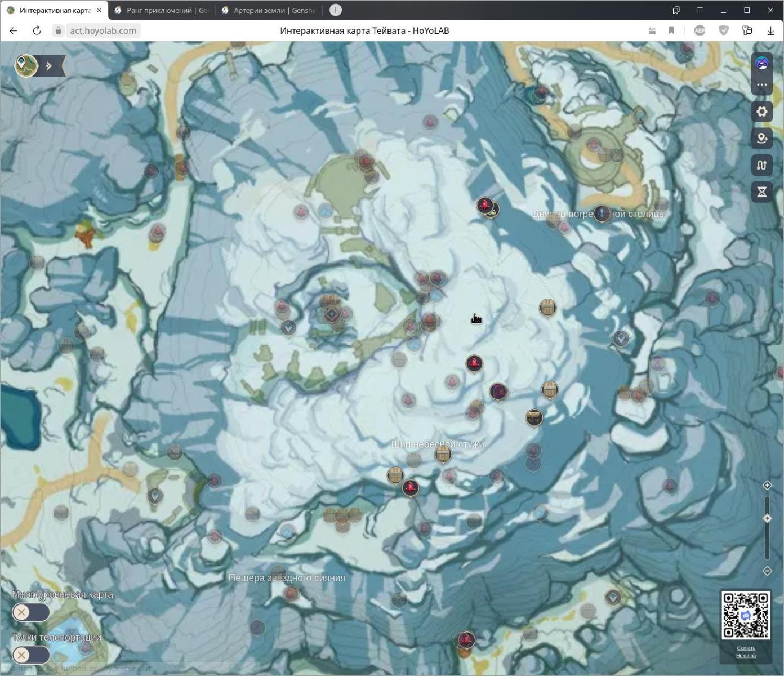Viewport: 784px width, 676px height.
Task: Open the tab bar bookmarks panel icon
Action: pyautogui.click(x=676, y=10)
